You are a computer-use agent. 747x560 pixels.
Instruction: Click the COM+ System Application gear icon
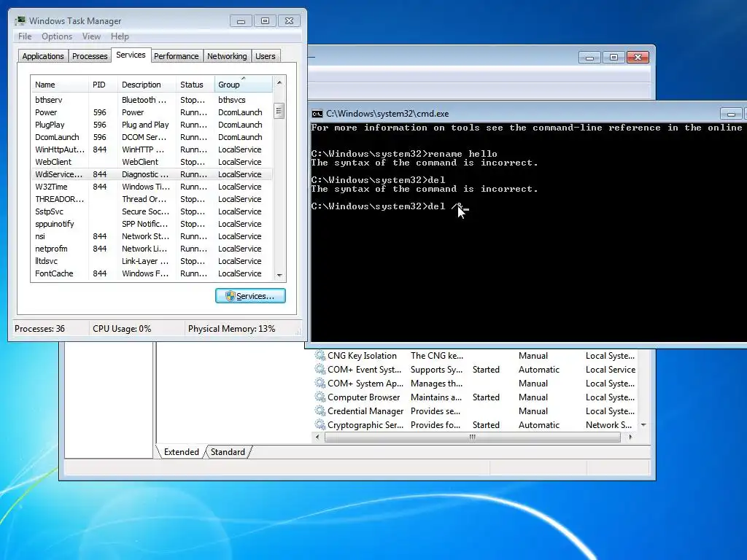pyautogui.click(x=320, y=384)
